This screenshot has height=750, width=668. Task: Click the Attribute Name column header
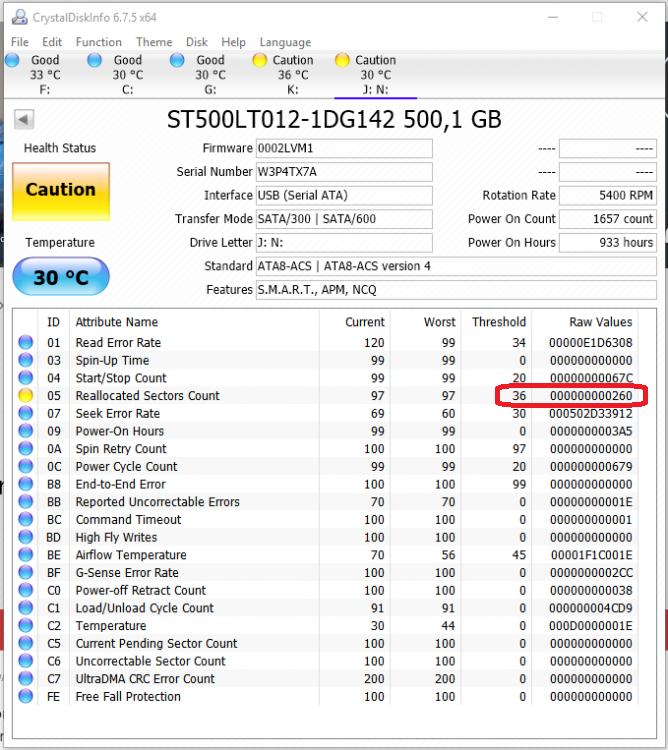(117, 322)
